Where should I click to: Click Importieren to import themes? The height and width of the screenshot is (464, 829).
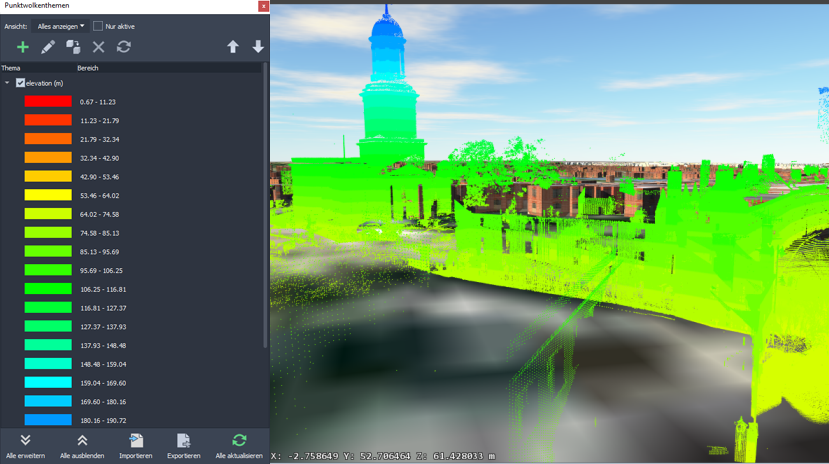click(x=136, y=446)
